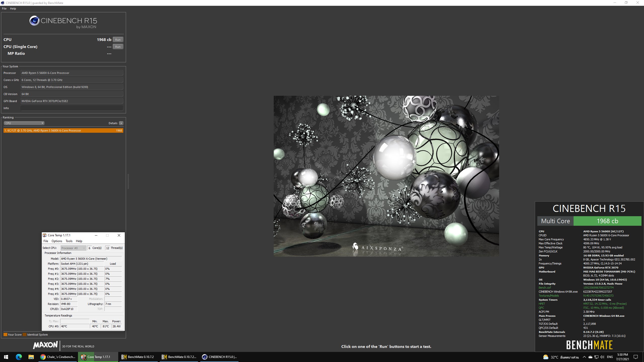Screen dimensions: 644x362
Task: Switch to Core Temp taskbar button
Action: click(98, 357)
